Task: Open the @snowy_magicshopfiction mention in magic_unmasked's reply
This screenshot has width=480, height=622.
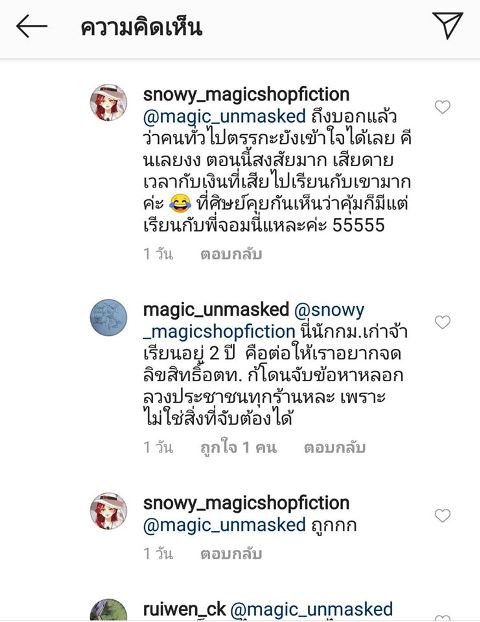Action: (254, 321)
